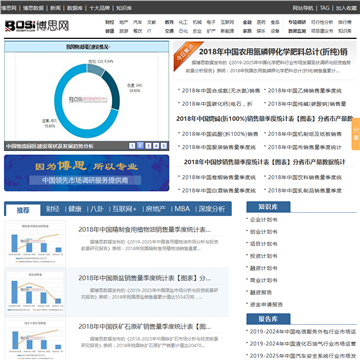Select the 机械 category in header navigation
This screenshot has width=360, height=360.
coord(197,22)
